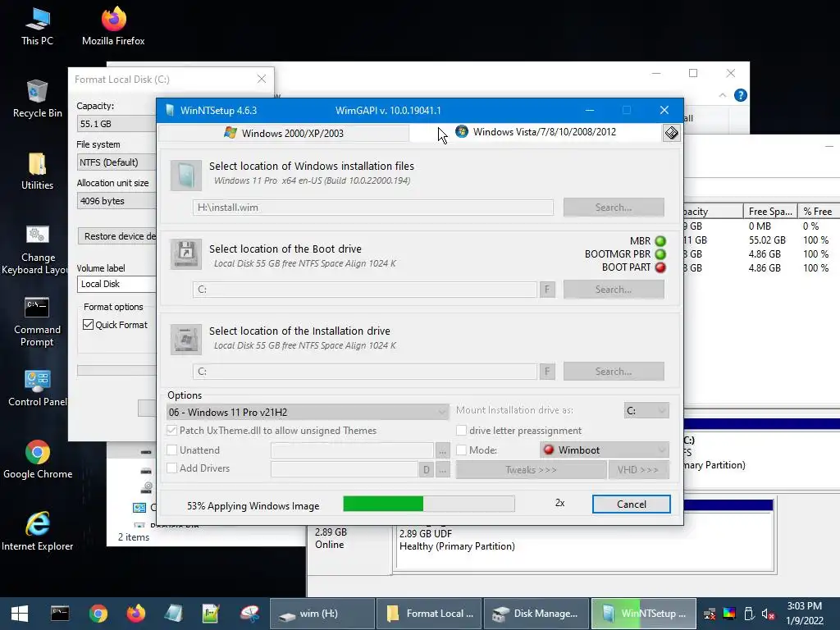Click F format button beside Boot drive field

pos(547,290)
